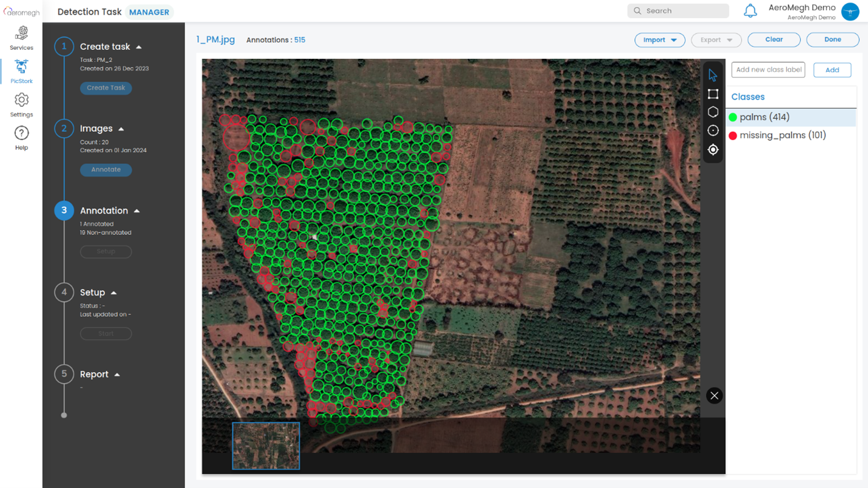Screen dimensions: 868x488
Task: Click the Done button
Action: click(x=832, y=40)
